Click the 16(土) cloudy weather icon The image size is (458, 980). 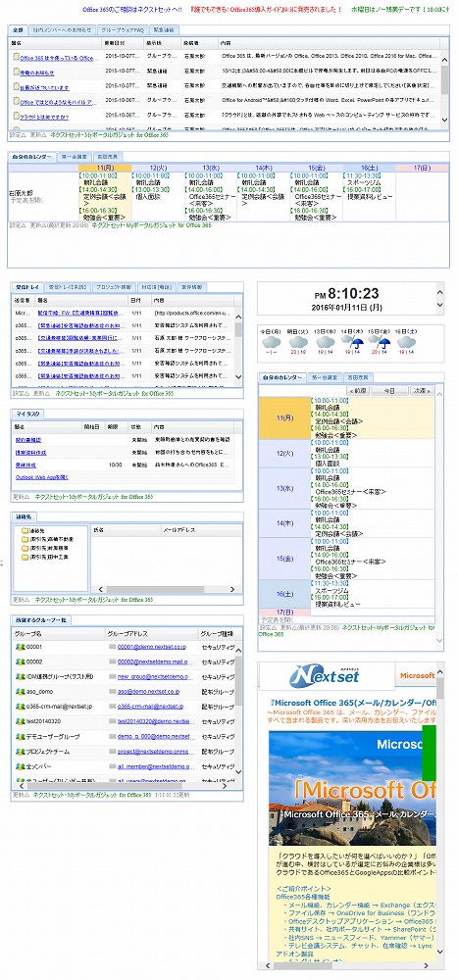point(405,342)
